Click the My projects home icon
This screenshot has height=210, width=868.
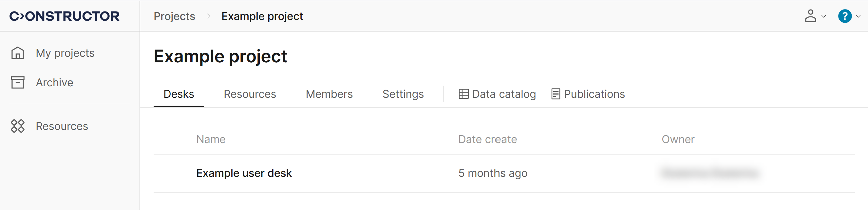(x=17, y=53)
